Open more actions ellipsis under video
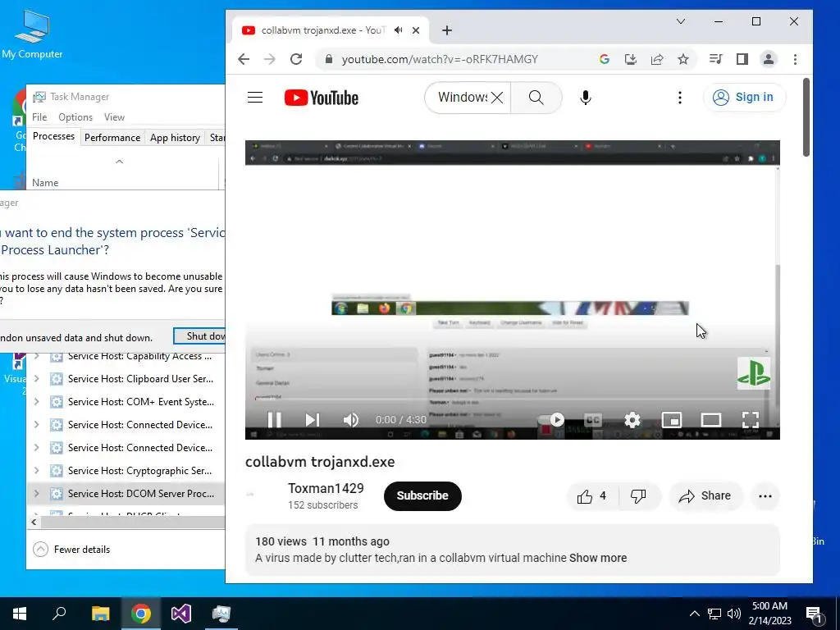 click(765, 496)
